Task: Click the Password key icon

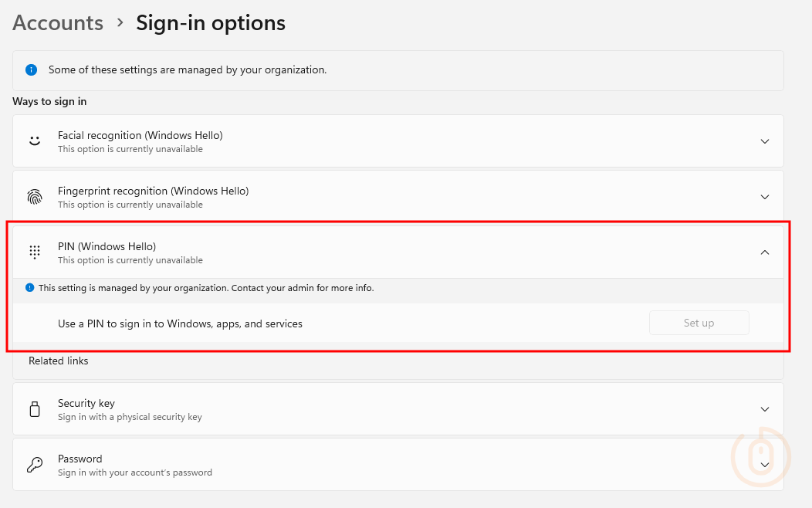Action: (x=35, y=465)
